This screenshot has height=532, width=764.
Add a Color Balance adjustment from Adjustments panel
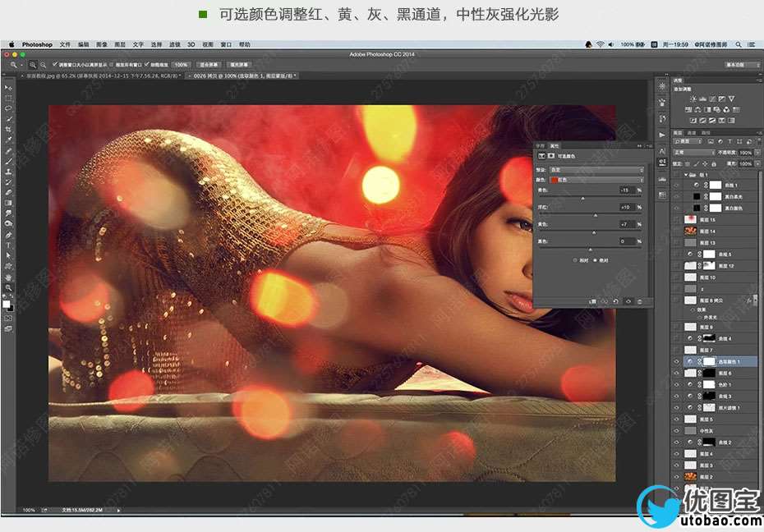697,109
